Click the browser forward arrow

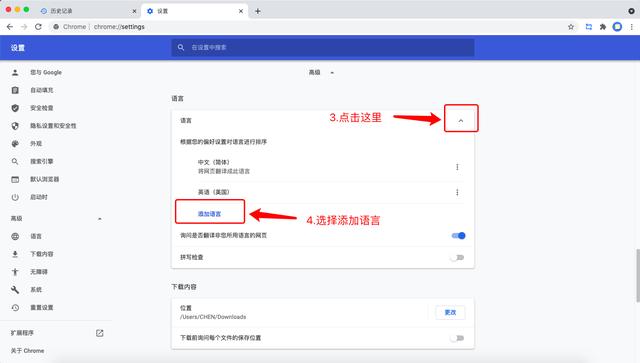(24, 27)
